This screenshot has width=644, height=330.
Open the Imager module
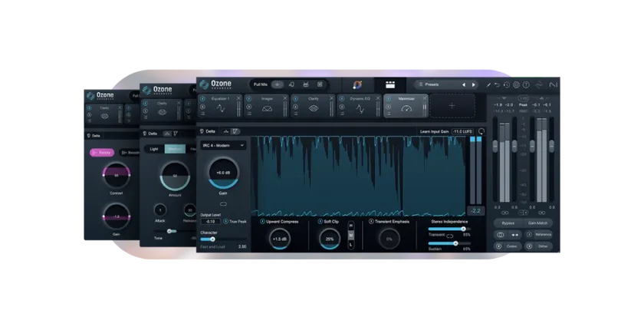pyautogui.click(x=267, y=106)
